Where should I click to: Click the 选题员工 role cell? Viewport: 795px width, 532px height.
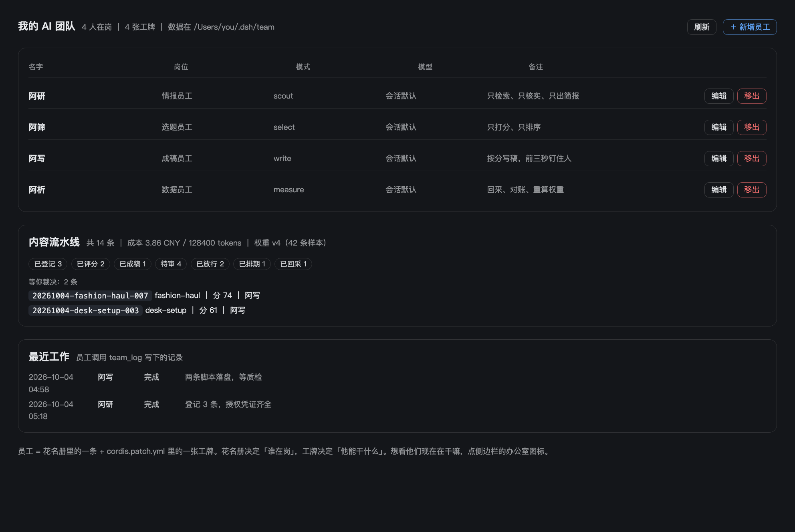[177, 127]
